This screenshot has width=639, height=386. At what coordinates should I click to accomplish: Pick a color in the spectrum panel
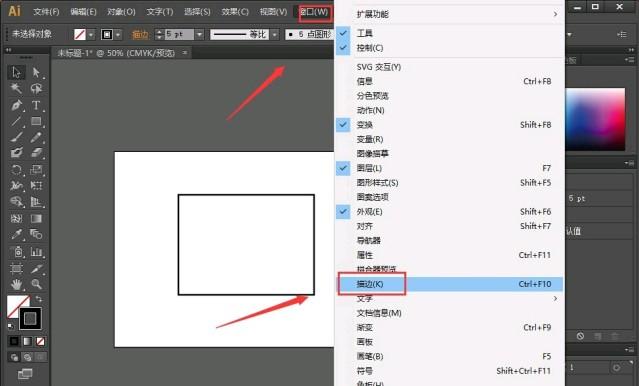click(x=595, y=119)
